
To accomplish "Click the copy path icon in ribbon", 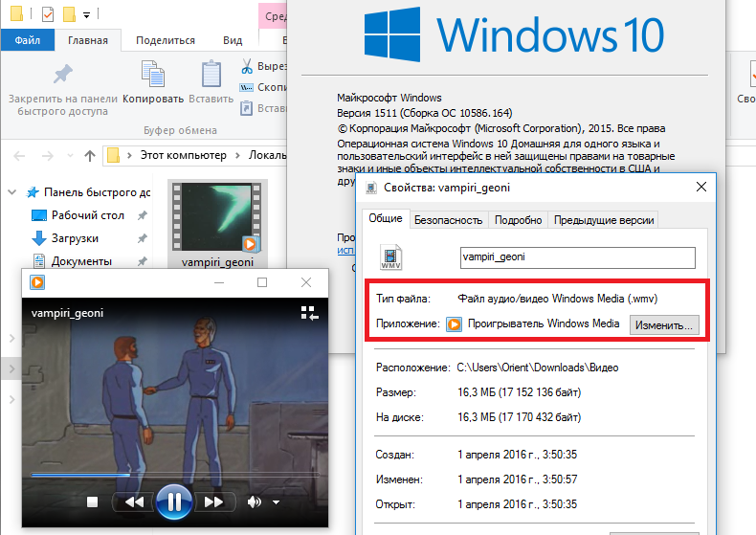I will [246, 87].
